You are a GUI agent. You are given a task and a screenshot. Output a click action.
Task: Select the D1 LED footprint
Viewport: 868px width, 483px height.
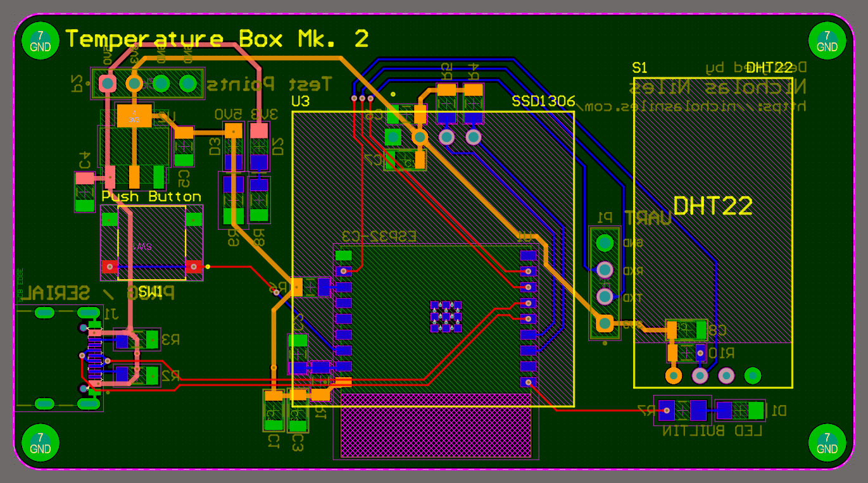[739, 411]
